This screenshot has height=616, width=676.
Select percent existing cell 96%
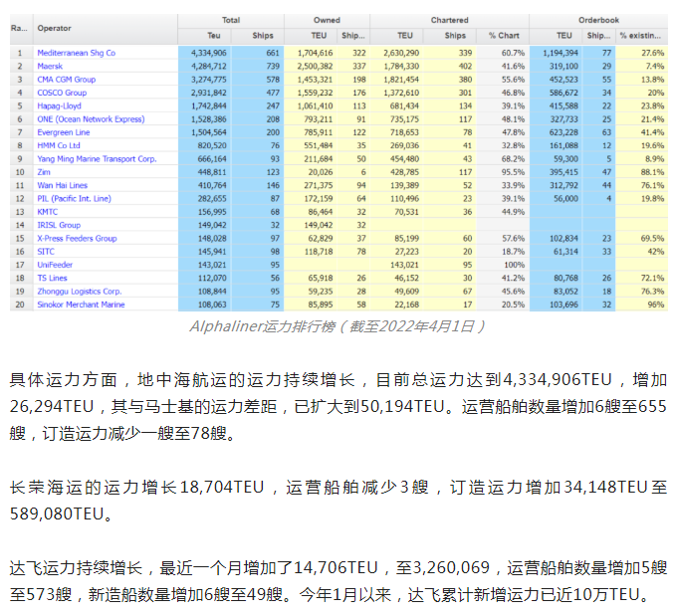(641, 305)
